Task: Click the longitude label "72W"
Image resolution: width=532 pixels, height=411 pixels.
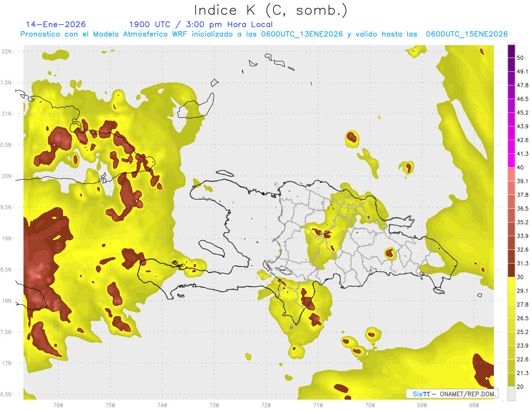Action: pos(266,405)
